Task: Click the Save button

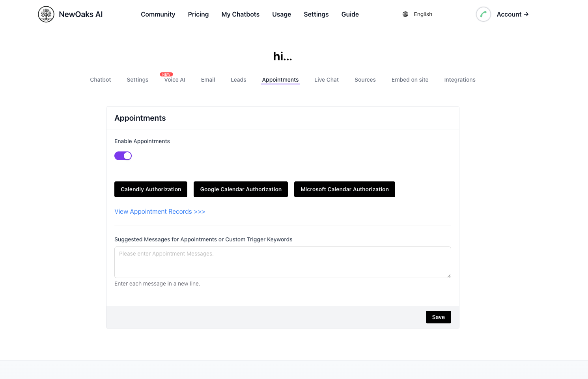Action: [x=438, y=317]
